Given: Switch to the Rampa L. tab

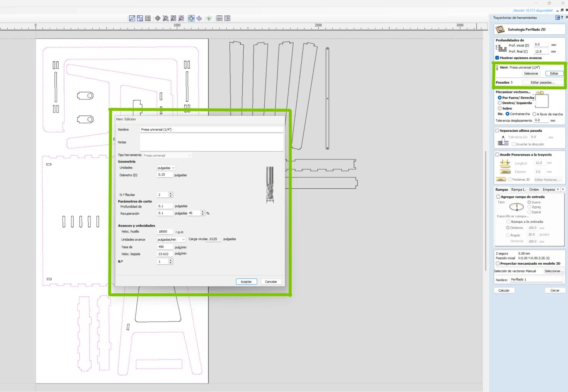Looking at the screenshot, I should (x=518, y=189).
